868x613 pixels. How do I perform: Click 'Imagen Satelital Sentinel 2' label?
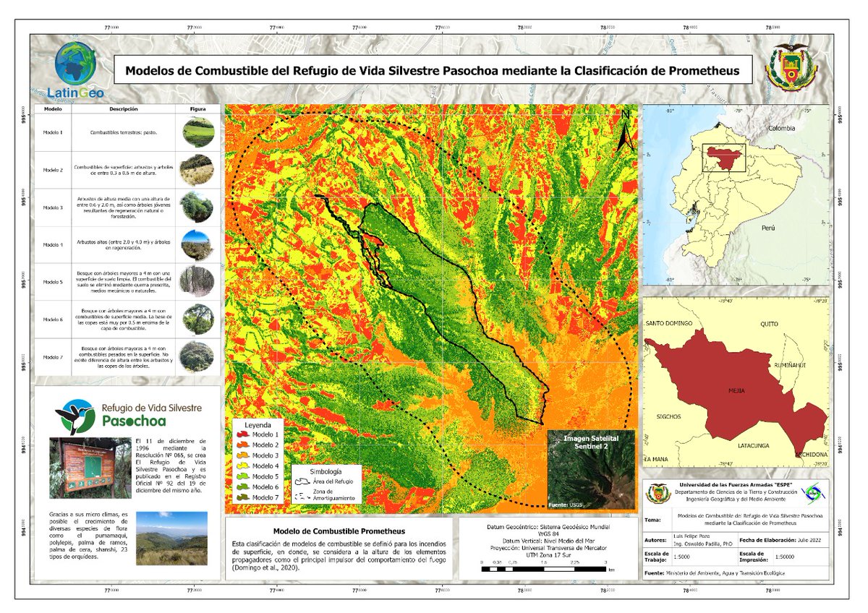click(592, 443)
